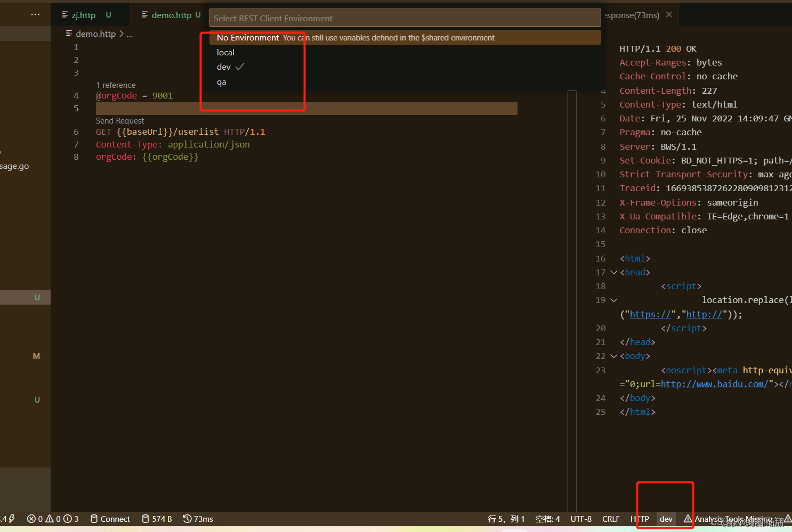Click the info count icon in status bar
The height and width of the screenshot is (532, 792).
[68, 519]
